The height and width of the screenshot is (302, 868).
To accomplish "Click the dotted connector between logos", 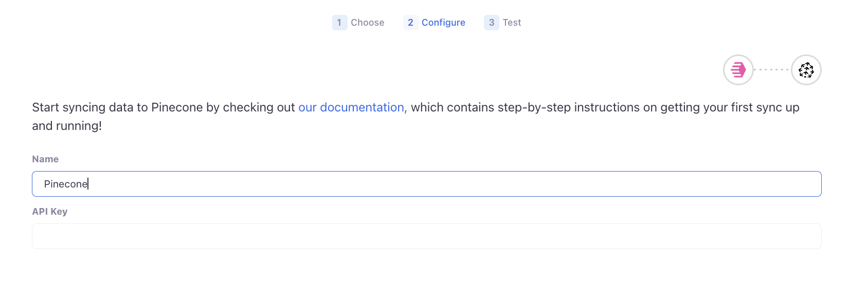I will 772,69.
